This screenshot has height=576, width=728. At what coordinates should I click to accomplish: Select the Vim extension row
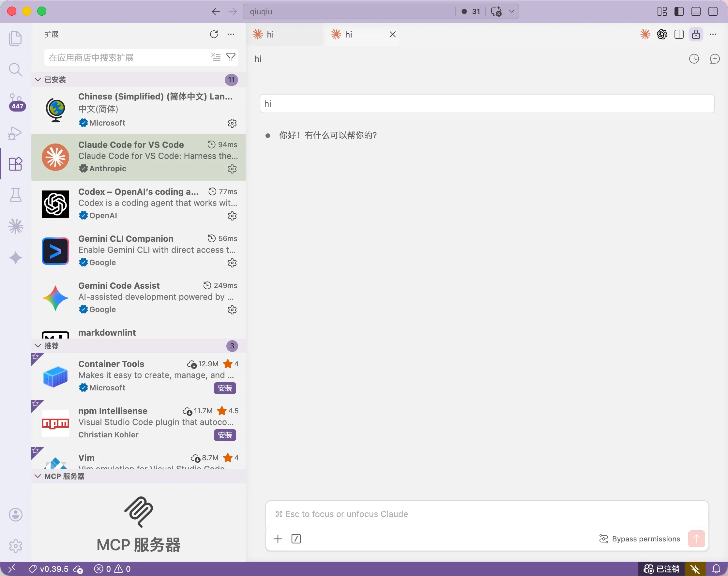(138, 459)
